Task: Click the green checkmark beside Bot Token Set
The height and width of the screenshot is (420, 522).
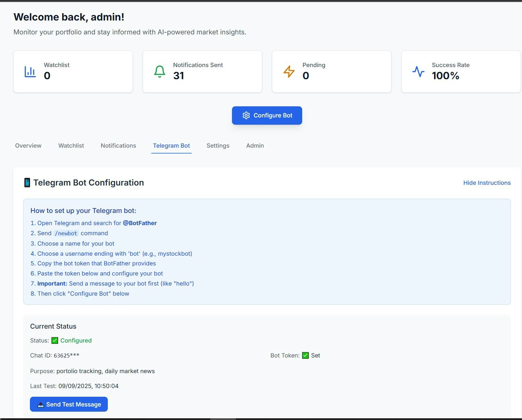Action: coord(305,355)
